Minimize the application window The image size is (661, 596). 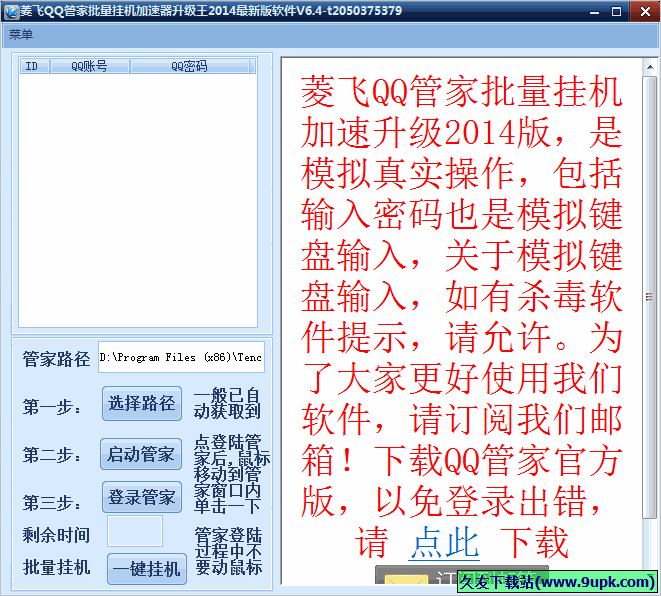click(x=594, y=11)
